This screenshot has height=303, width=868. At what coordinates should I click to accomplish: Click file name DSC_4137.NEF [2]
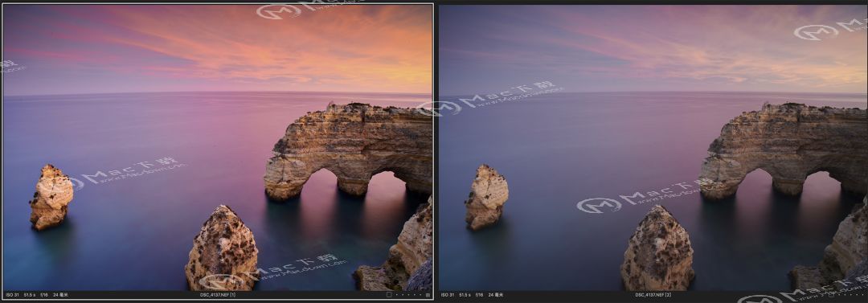(x=653, y=295)
